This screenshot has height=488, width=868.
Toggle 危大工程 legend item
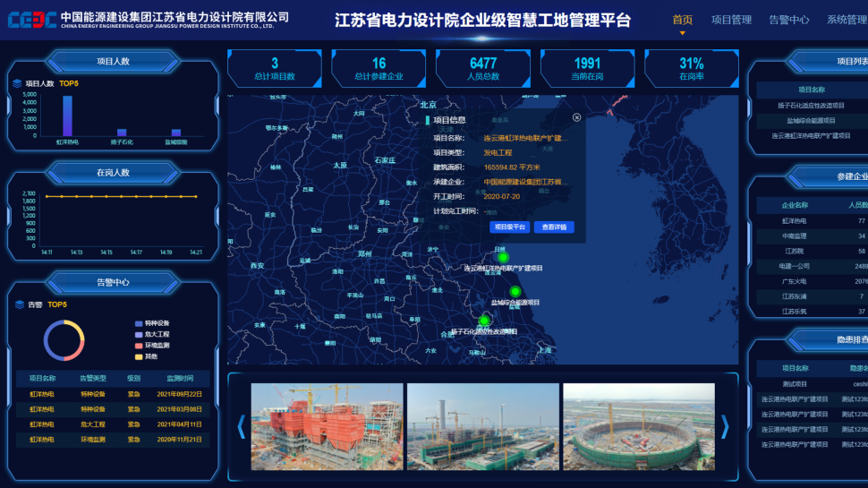(x=152, y=335)
